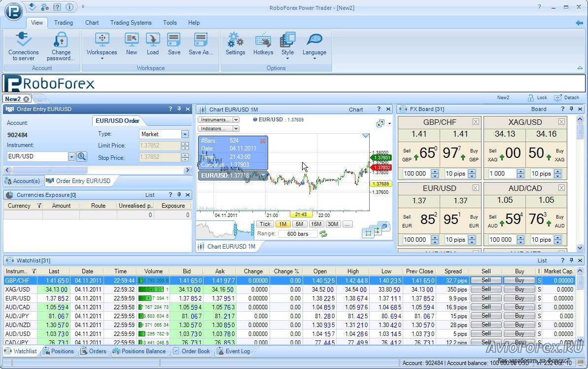This screenshot has height=369, width=588.
Task: Close the chart bars info box
Action: point(263,141)
